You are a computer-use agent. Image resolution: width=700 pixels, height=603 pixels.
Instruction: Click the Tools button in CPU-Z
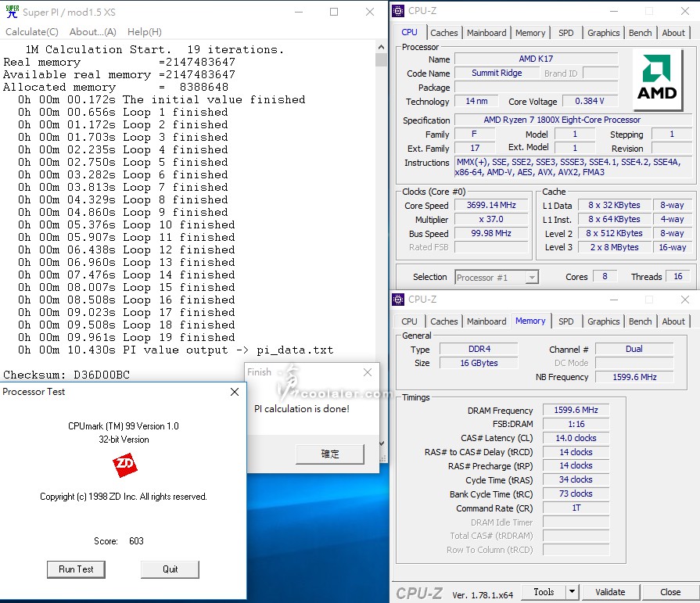coord(544,592)
